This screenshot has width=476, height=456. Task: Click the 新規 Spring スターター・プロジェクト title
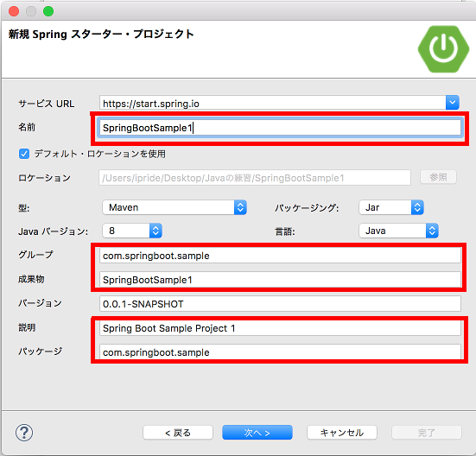coord(101,35)
